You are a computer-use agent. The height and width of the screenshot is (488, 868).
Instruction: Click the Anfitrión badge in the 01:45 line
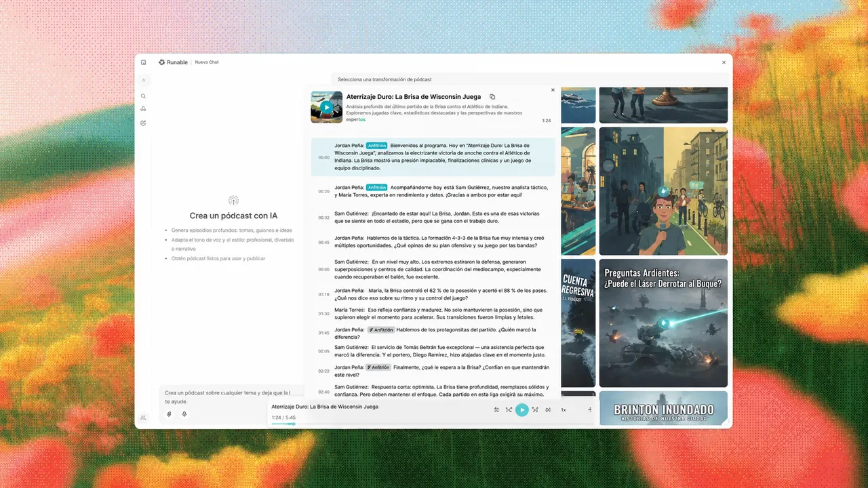[380, 329]
